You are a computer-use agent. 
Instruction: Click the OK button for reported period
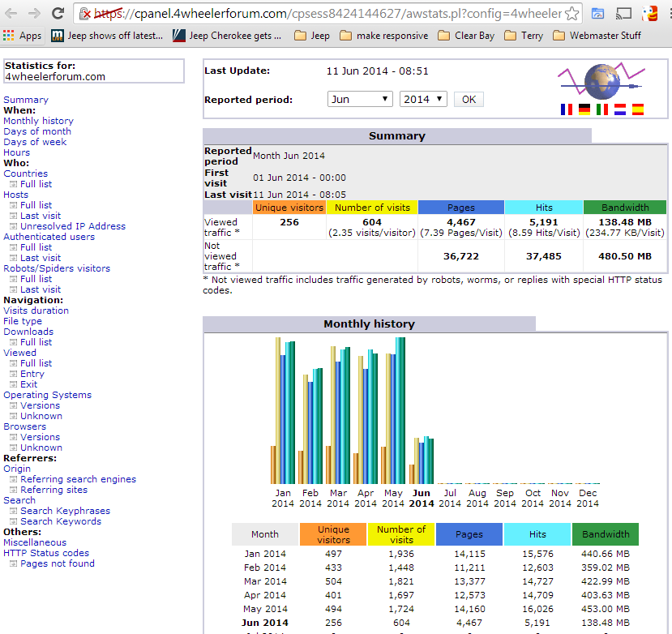coord(469,100)
